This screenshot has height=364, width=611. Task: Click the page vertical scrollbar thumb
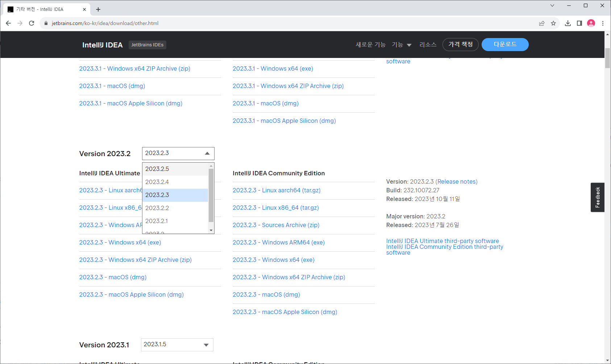[608, 58]
